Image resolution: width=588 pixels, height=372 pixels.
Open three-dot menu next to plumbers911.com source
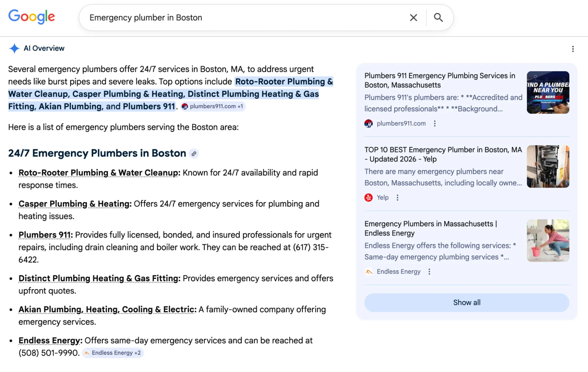pyautogui.click(x=434, y=124)
